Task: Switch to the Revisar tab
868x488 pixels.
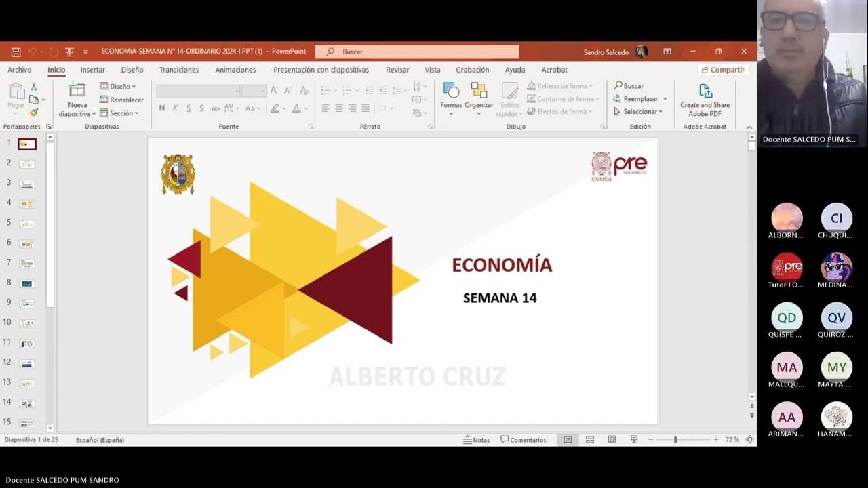Action: pyautogui.click(x=397, y=70)
